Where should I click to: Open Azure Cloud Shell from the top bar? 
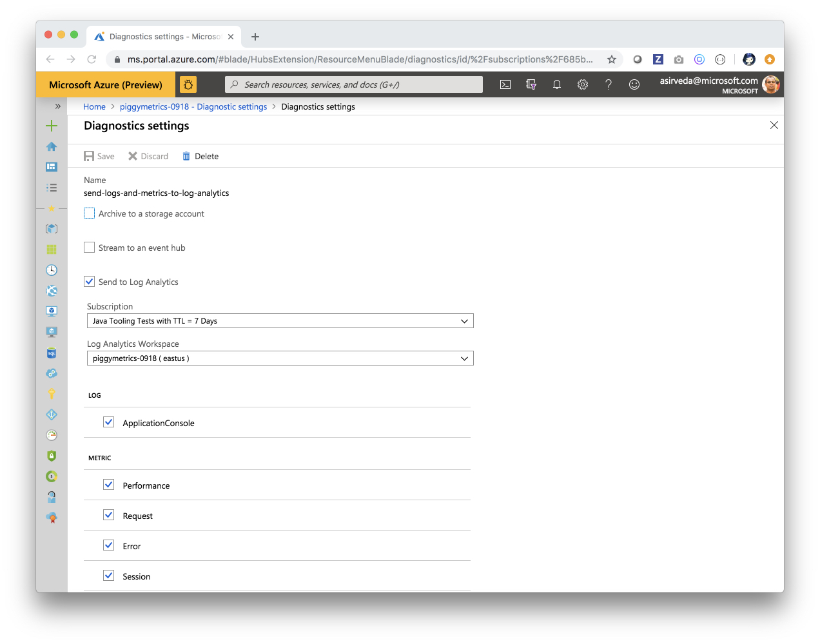505,84
